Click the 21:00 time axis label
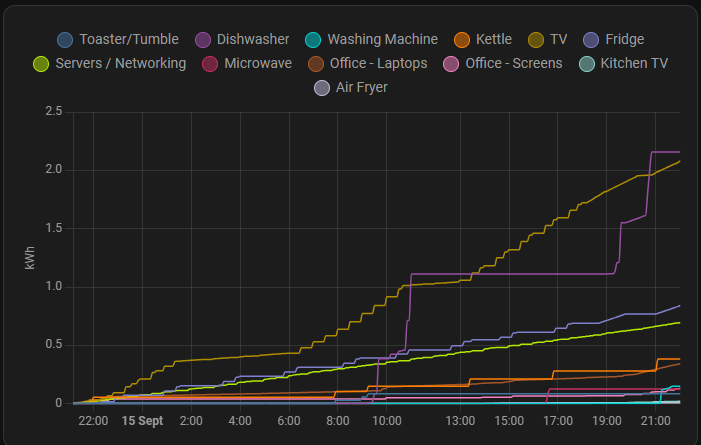Viewport: 701px width, 445px height. point(655,421)
